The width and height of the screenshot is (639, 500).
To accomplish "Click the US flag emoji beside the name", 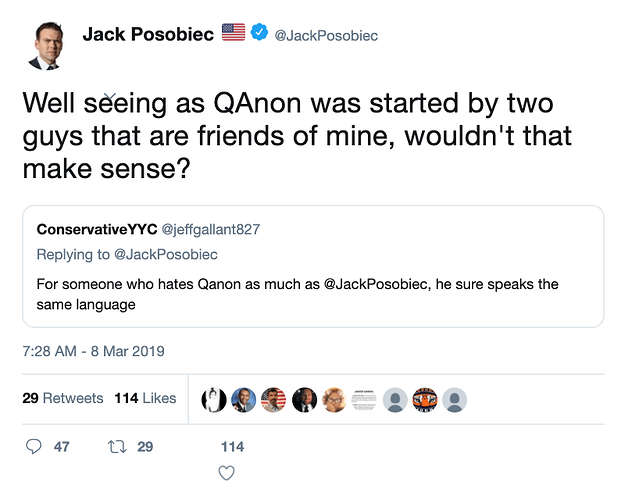I will [x=233, y=34].
